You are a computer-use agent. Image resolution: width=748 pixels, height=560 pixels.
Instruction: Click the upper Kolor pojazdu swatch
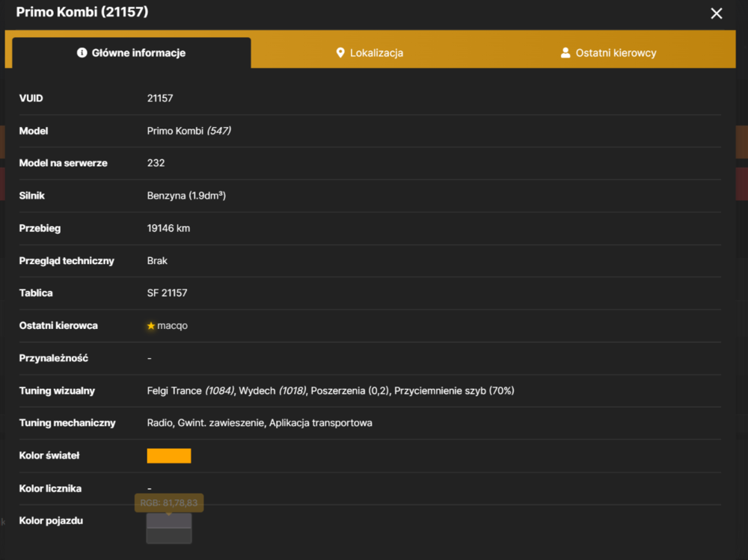(x=169, y=521)
